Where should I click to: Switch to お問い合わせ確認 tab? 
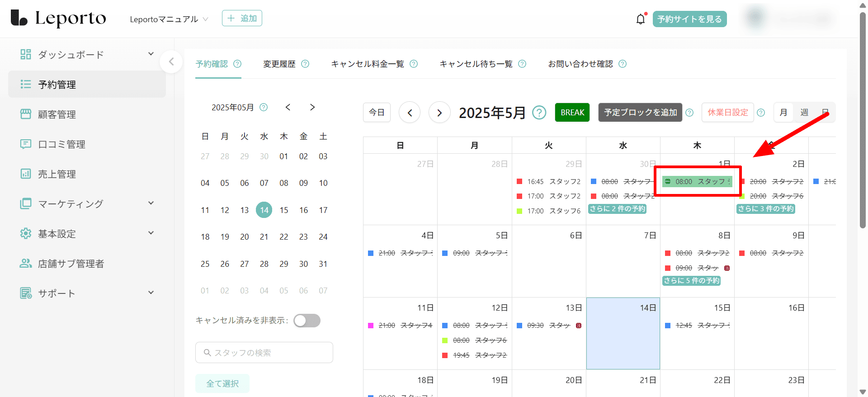[x=580, y=64]
